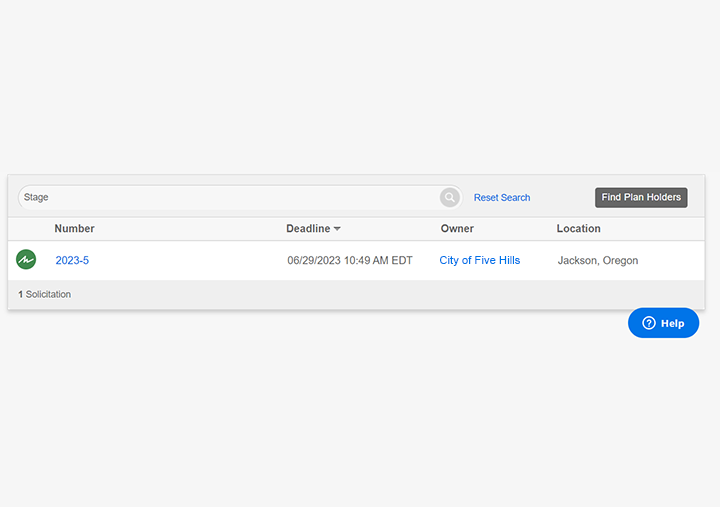The width and height of the screenshot is (720, 507).
Task: Open the blue Help button label
Action: pyautogui.click(x=673, y=323)
